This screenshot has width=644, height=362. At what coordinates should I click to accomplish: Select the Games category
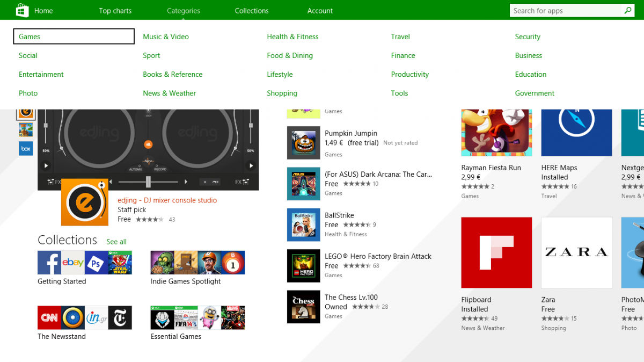(74, 37)
